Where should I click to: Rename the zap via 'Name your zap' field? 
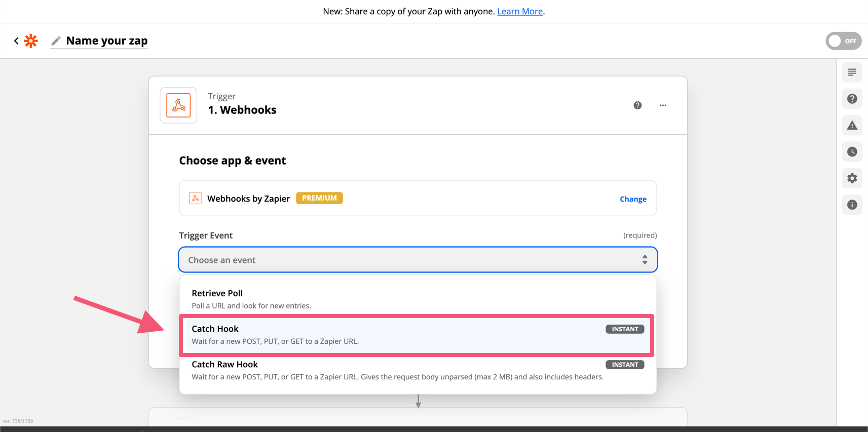coord(106,41)
